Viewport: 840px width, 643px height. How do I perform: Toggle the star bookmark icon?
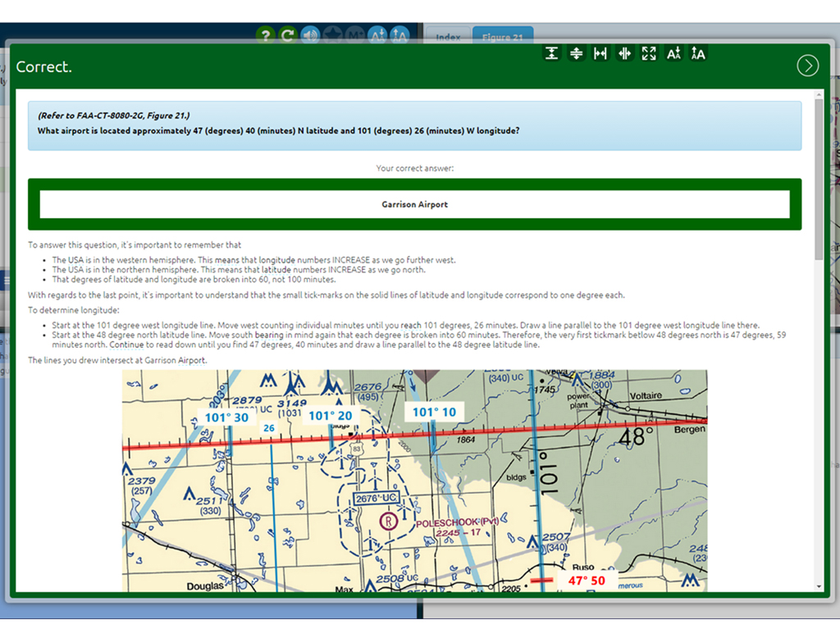[x=332, y=35]
